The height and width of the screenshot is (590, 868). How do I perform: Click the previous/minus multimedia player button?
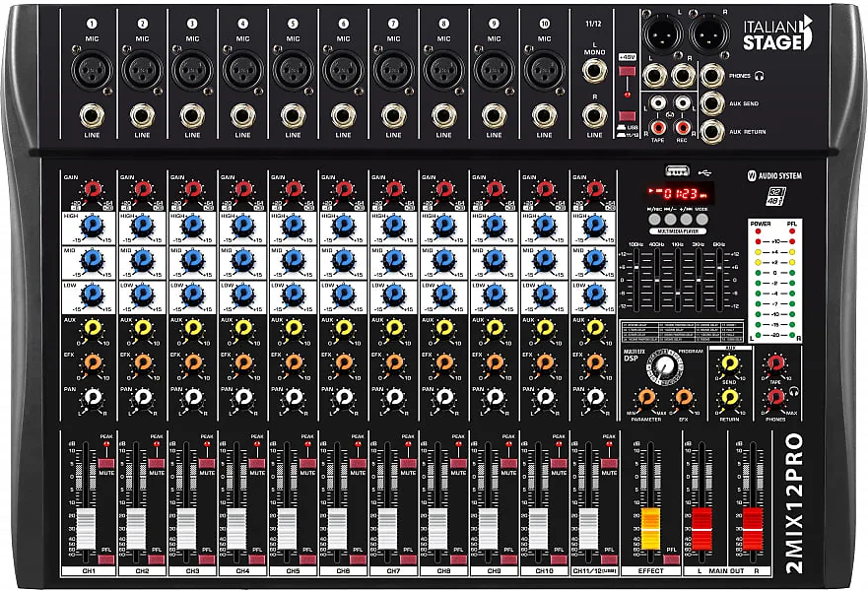point(670,220)
